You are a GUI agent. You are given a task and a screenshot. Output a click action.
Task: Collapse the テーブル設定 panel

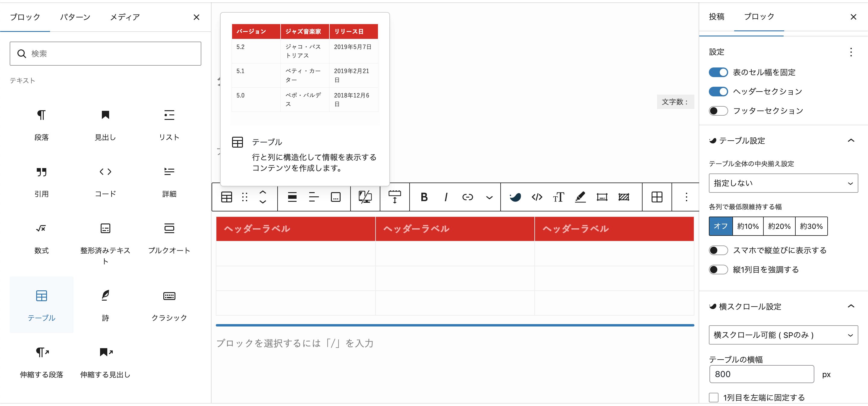[x=851, y=140]
